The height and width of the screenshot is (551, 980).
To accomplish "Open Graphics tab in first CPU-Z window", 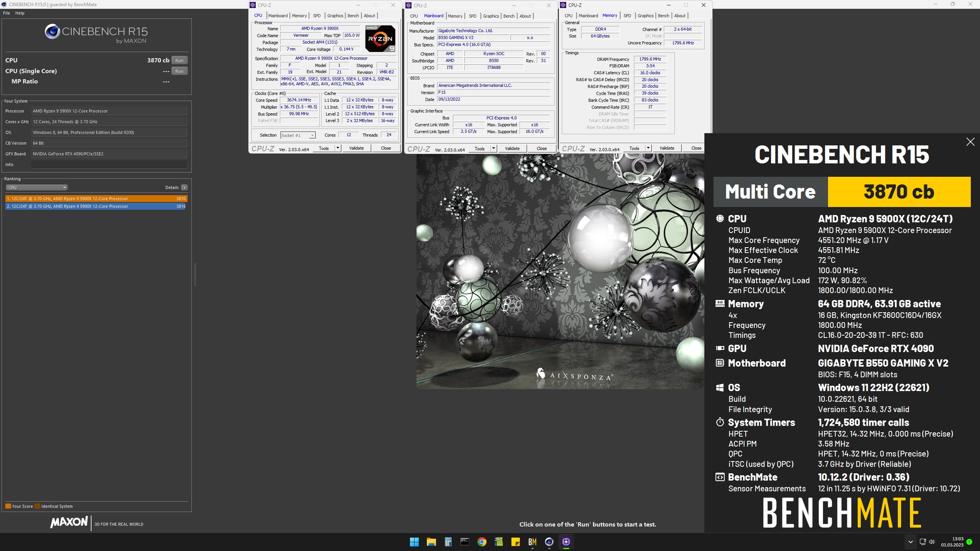I will pos(335,16).
